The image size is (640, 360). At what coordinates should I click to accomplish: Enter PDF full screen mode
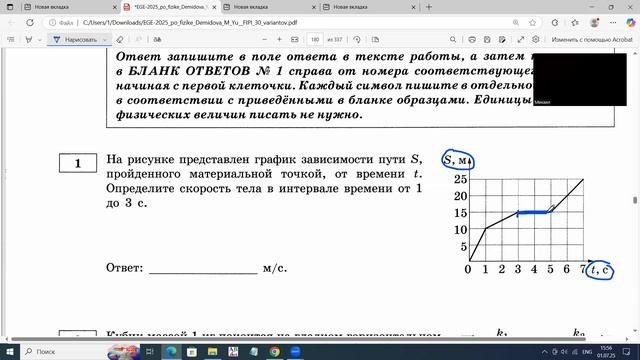click(x=521, y=40)
